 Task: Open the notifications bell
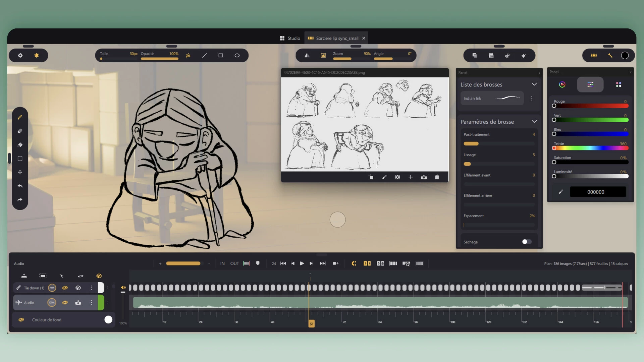click(37, 55)
